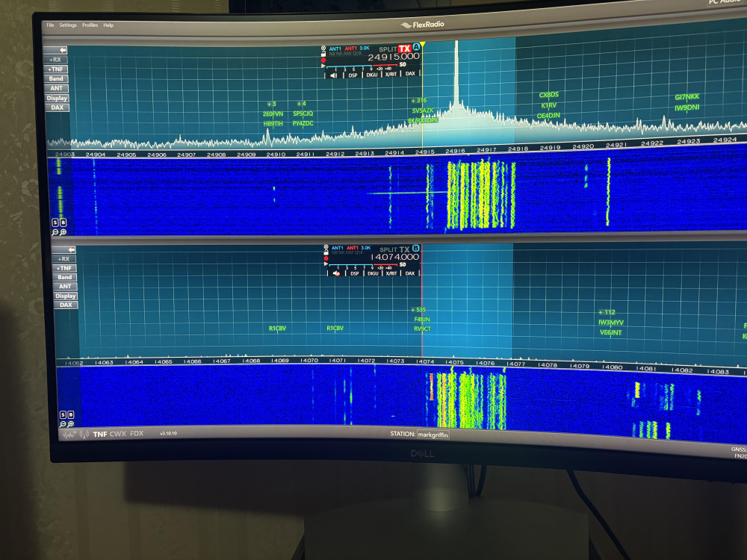Image resolution: width=747 pixels, height=560 pixels.
Task: Click the waveform add-panadapter icon in status bar
Action: coord(69,435)
